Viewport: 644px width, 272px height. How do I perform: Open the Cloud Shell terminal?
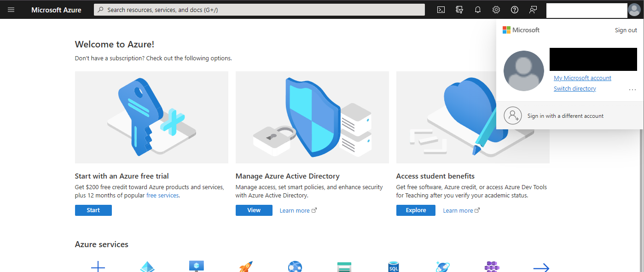coord(441,9)
